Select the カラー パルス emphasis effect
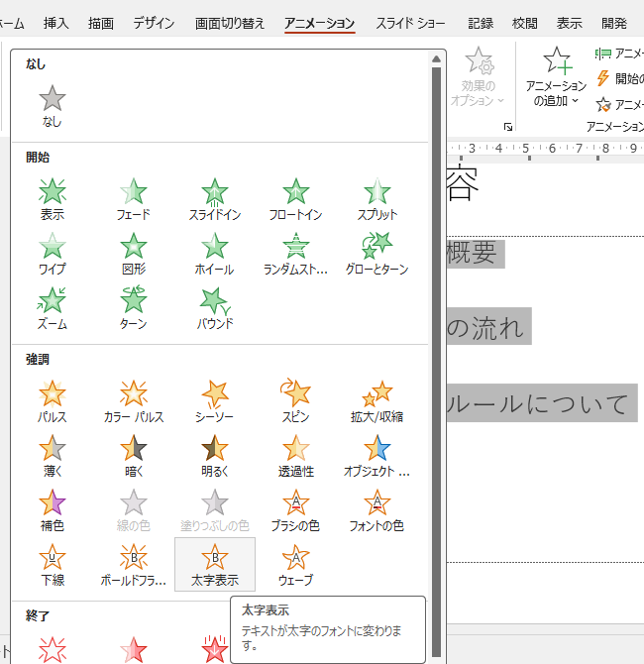Image resolution: width=644 pixels, height=664 pixels. pos(134,401)
